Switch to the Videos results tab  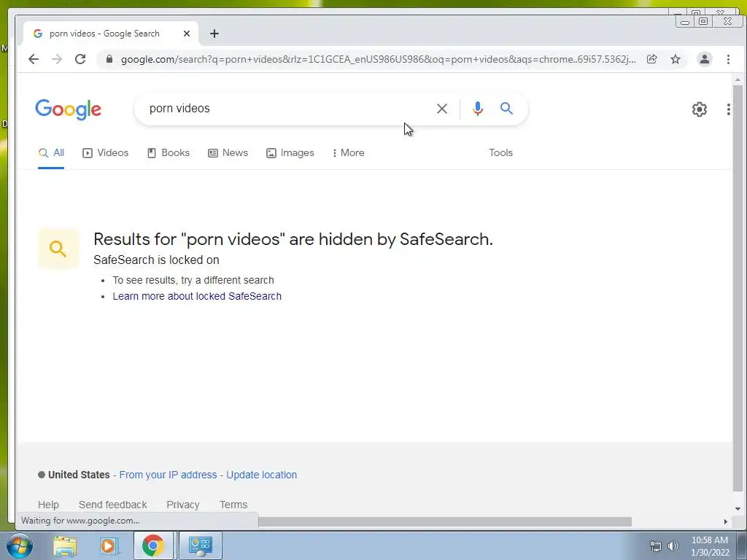[105, 153]
